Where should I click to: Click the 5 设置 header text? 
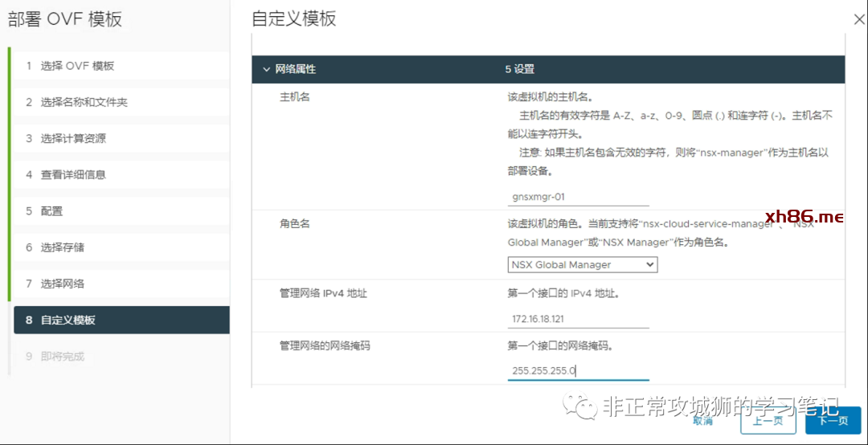(519, 70)
